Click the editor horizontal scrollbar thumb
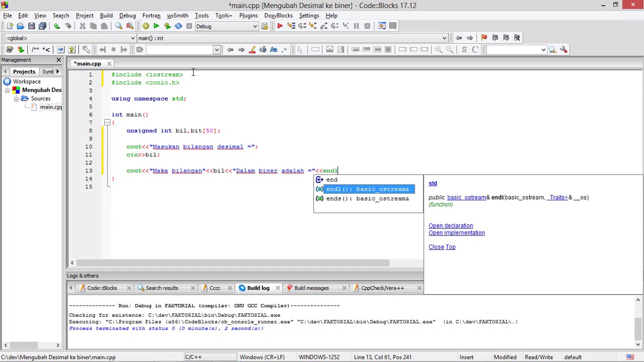The image size is (644, 362). pos(233,263)
